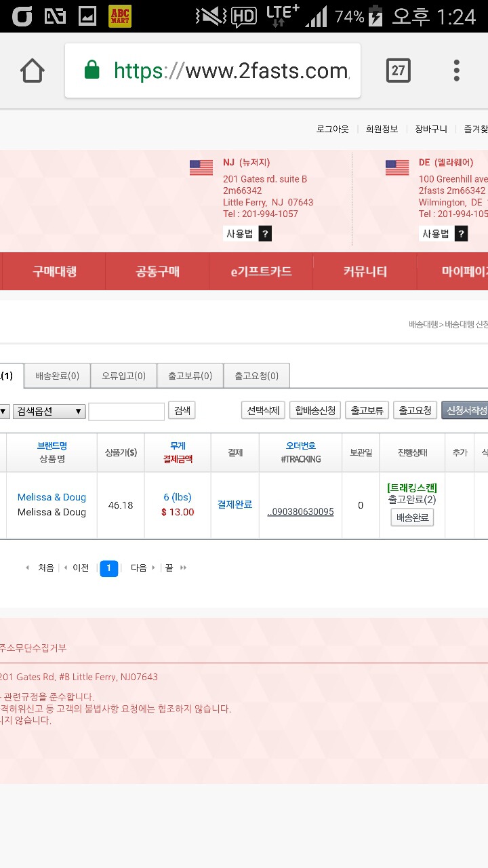Open the e기프트카드 menu

261,271
